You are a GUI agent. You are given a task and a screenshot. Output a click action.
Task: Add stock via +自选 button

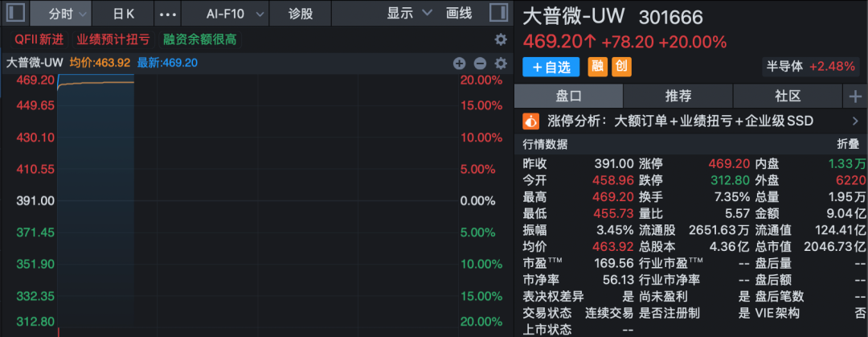551,67
